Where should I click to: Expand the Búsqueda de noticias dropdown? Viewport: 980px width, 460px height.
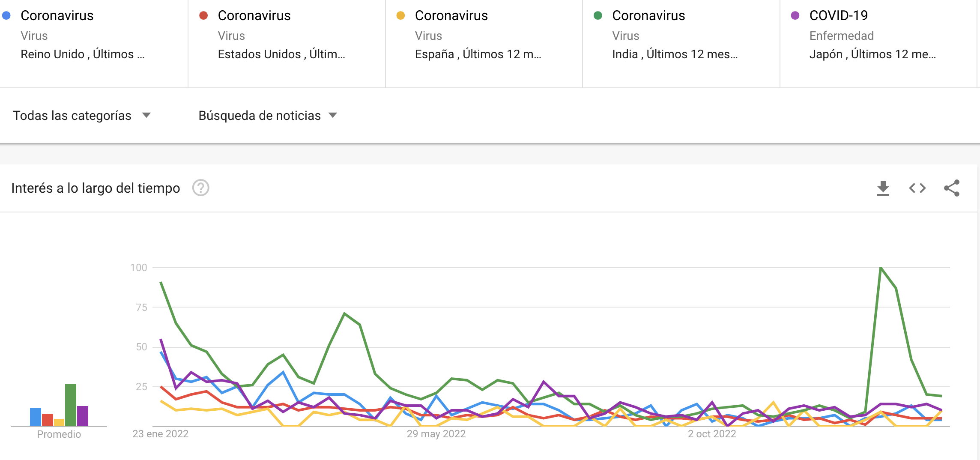click(268, 115)
